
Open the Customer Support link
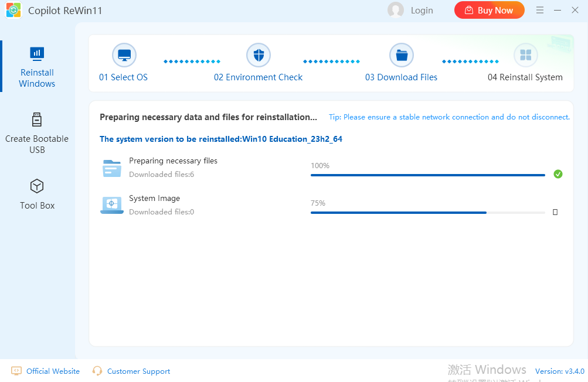pyautogui.click(x=138, y=371)
